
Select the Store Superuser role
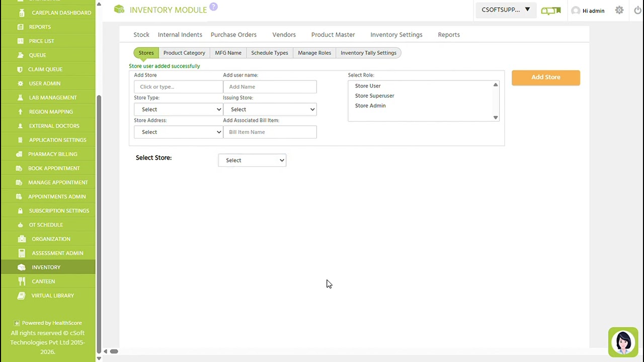(x=374, y=96)
